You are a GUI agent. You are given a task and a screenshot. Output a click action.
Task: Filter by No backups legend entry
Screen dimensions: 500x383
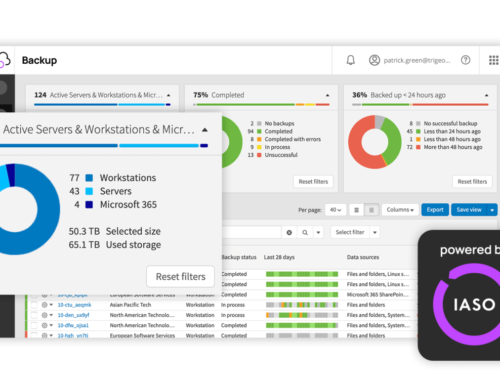279,123
